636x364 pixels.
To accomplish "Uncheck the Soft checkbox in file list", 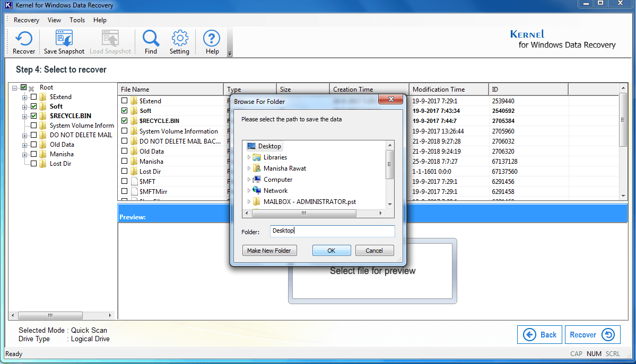I will tap(124, 110).
